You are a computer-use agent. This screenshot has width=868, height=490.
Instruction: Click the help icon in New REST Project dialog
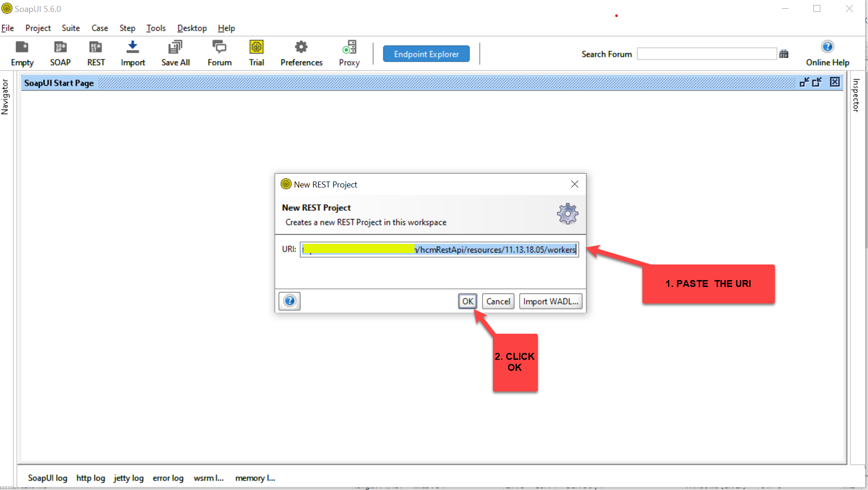[x=289, y=301]
